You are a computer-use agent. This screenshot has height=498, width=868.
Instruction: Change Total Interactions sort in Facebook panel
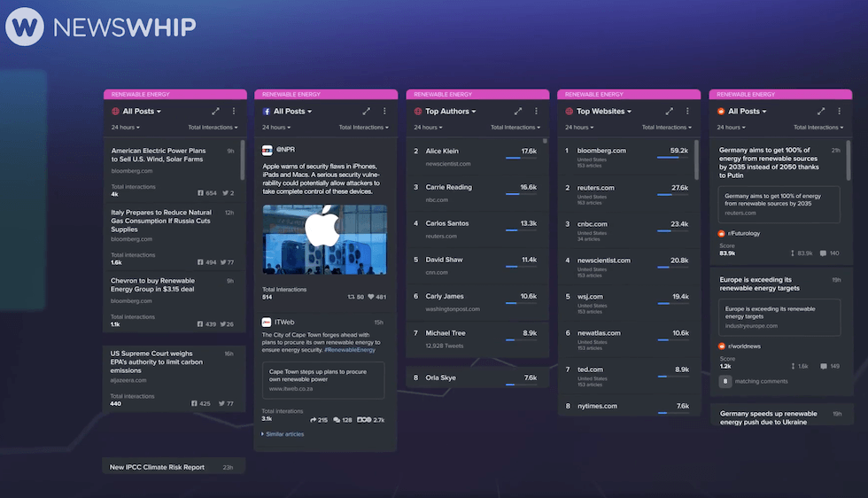(x=364, y=128)
